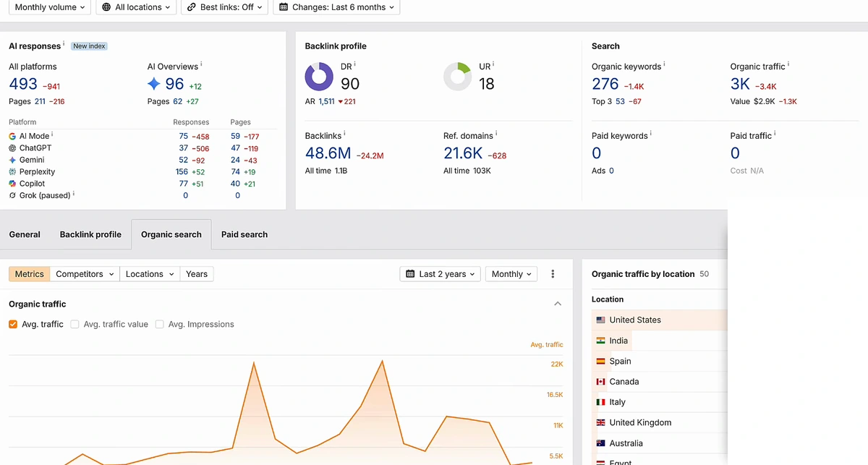Expand the Locations dropdown in chart toolbar
The height and width of the screenshot is (465, 868).
click(150, 274)
